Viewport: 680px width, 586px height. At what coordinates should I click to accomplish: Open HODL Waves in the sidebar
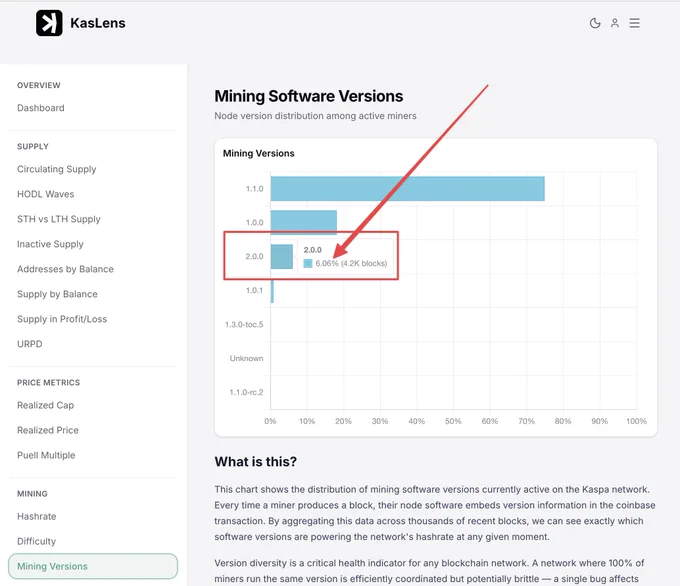[46, 194]
